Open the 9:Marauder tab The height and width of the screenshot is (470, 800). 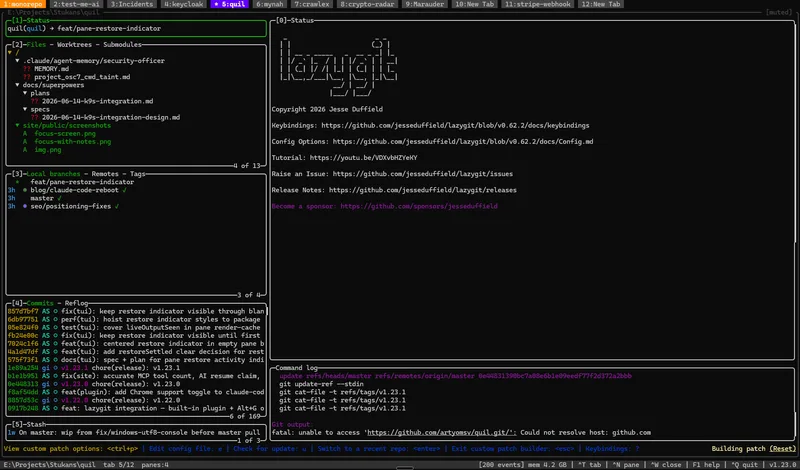(x=424, y=4)
